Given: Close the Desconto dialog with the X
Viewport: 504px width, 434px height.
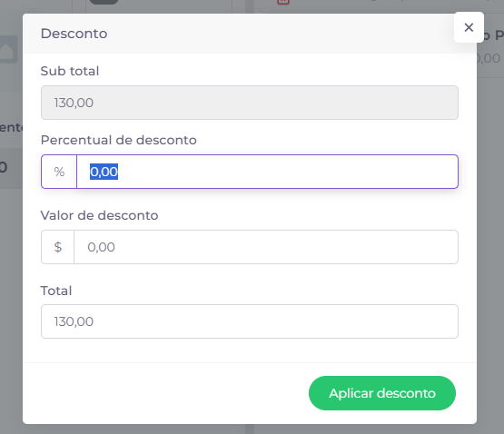Looking at the screenshot, I should [469, 27].
